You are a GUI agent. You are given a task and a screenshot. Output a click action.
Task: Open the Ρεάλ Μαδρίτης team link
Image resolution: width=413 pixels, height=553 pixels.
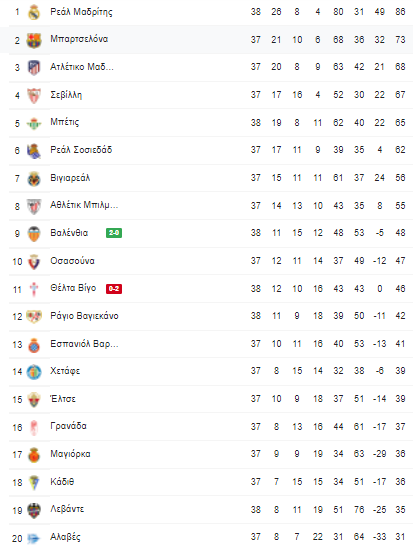(81, 12)
